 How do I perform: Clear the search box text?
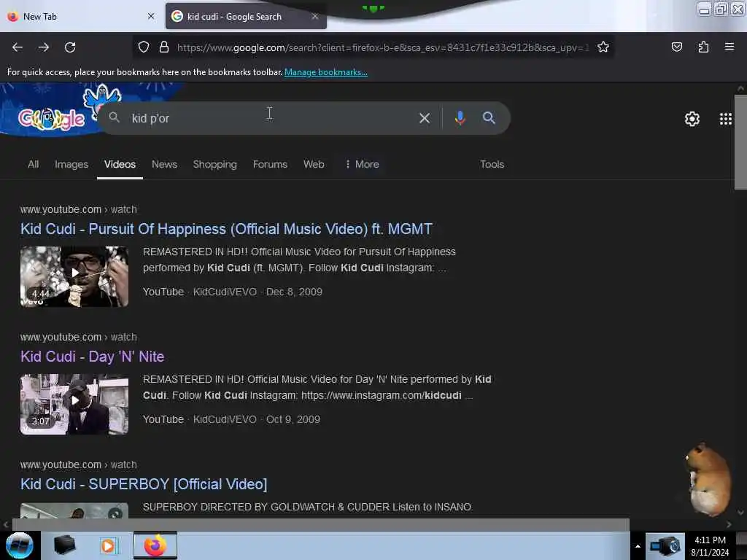coord(425,118)
